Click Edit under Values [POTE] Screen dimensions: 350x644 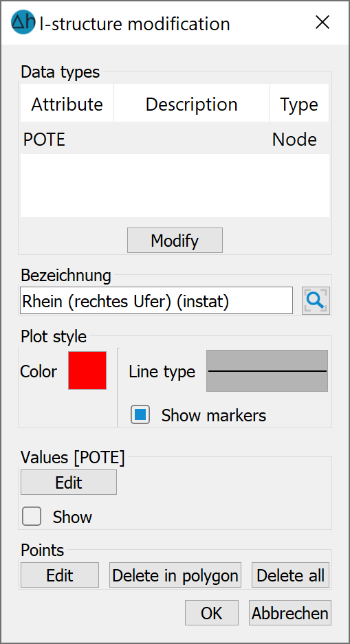coord(69,482)
